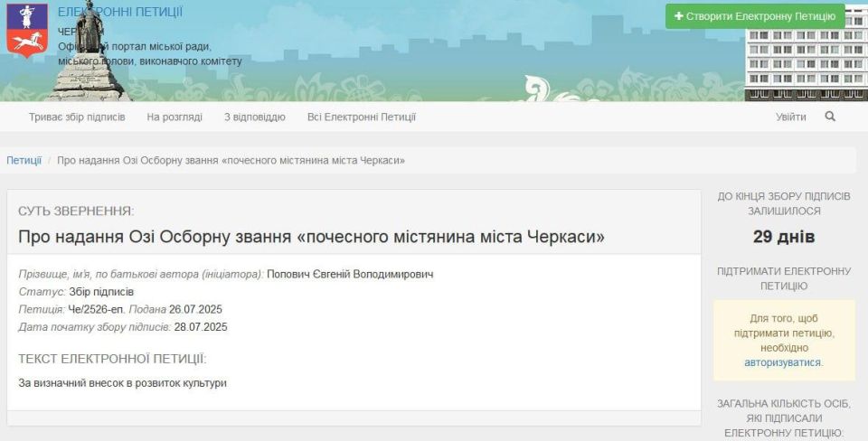Show Всі Електронні Петиції list
The image size is (868, 441).
361,117
